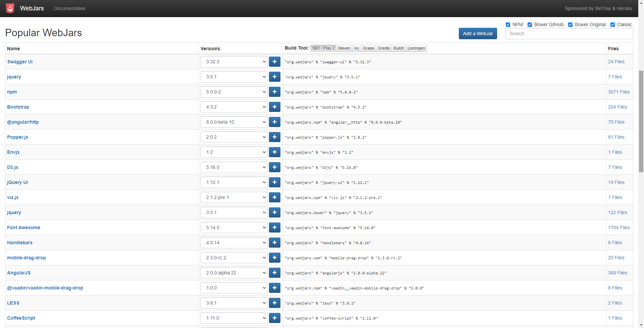Screen dimensions: 644x328
Task: Open the Bootstrap project link
Action: coord(18,107)
